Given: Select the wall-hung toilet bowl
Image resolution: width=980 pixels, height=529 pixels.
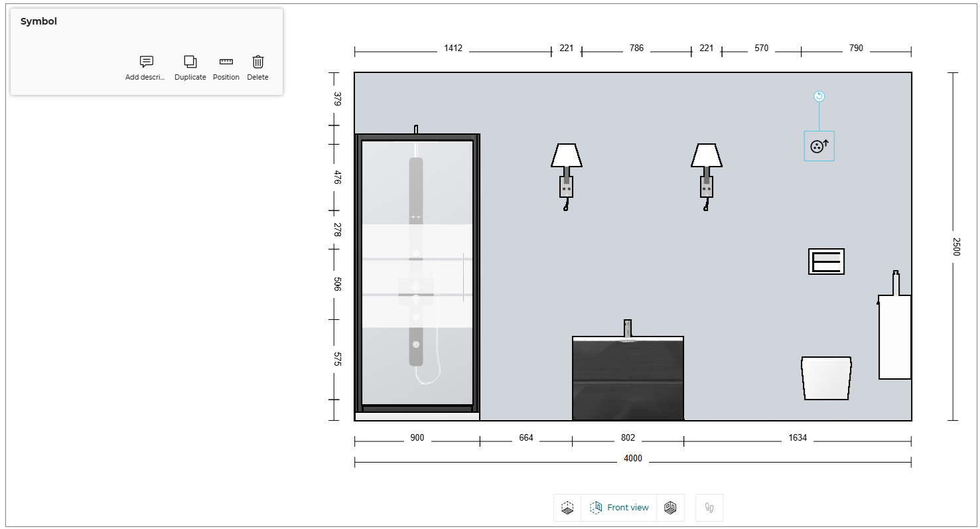Looking at the screenshot, I should [826, 378].
